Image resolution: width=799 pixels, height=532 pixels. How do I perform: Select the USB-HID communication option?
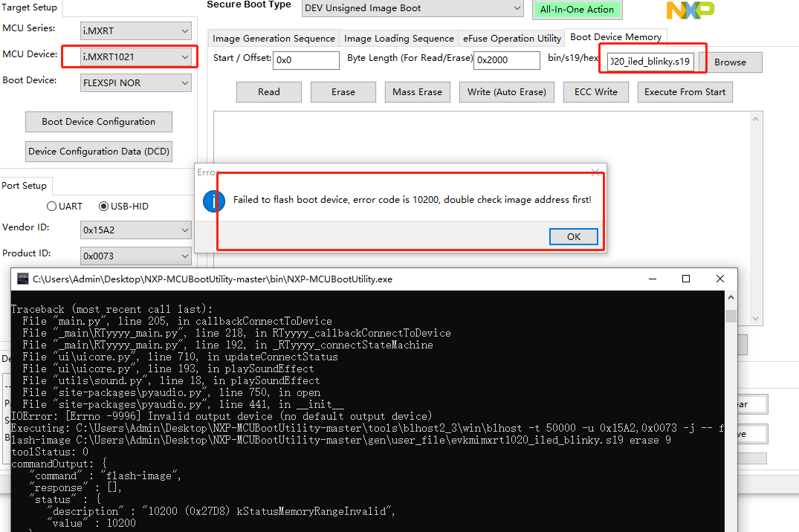(103, 206)
